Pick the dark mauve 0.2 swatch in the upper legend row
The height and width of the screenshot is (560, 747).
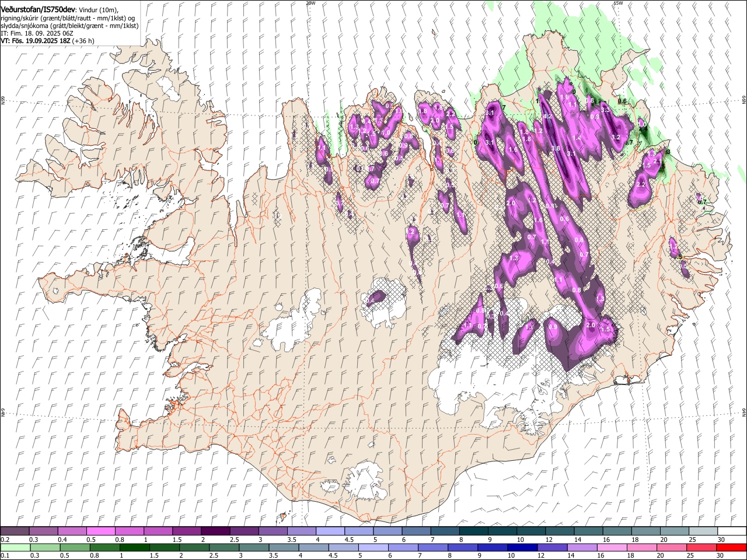(x=15, y=531)
